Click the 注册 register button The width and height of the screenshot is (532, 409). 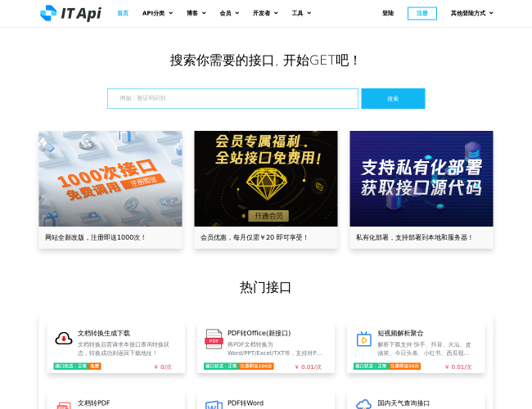[x=422, y=13]
